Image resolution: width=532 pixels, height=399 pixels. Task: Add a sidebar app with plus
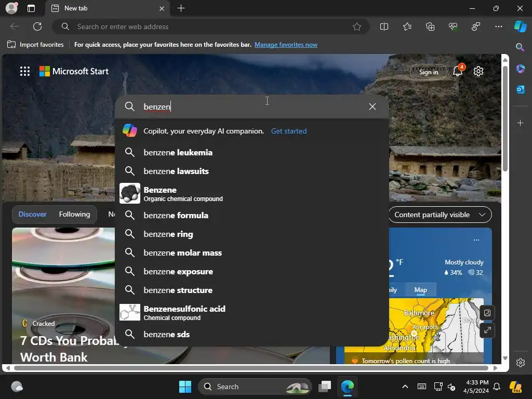[520, 123]
